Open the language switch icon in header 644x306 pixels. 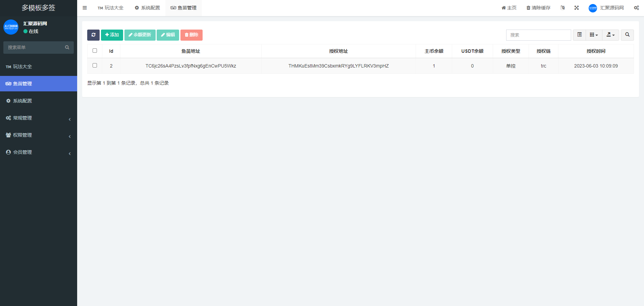tap(562, 8)
